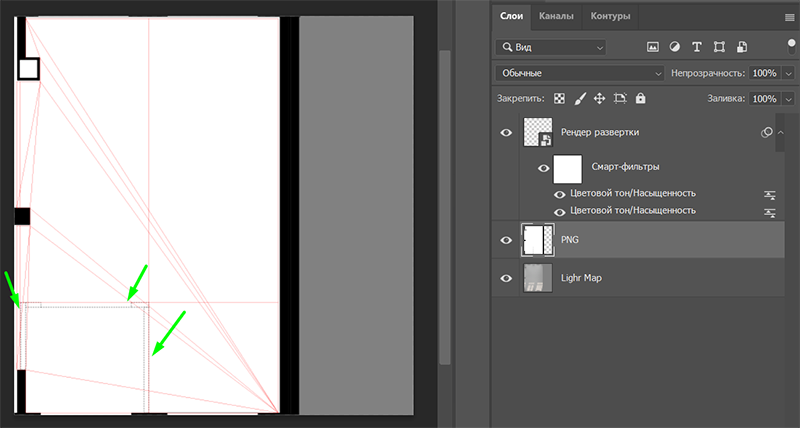Click the Рендер развертки layer name
This screenshot has height=428, width=800.
[599, 132]
